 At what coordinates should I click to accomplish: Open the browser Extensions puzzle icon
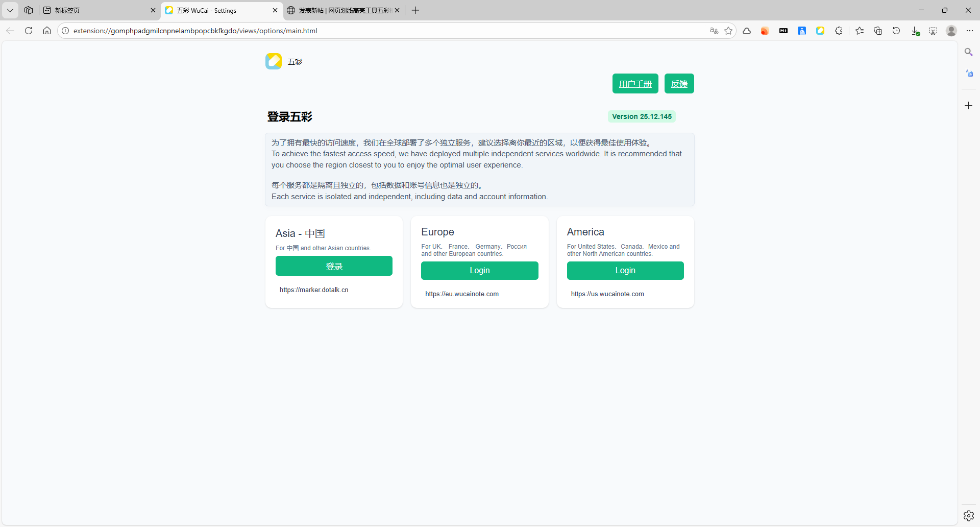[839, 31]
